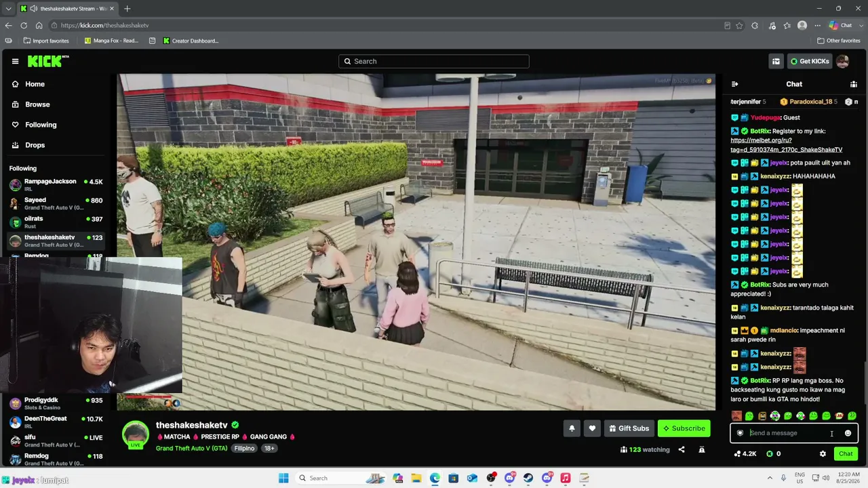Close theshakeshaketv Stream tab
Viewport: 868px width, 488px height.
point(112,9)
